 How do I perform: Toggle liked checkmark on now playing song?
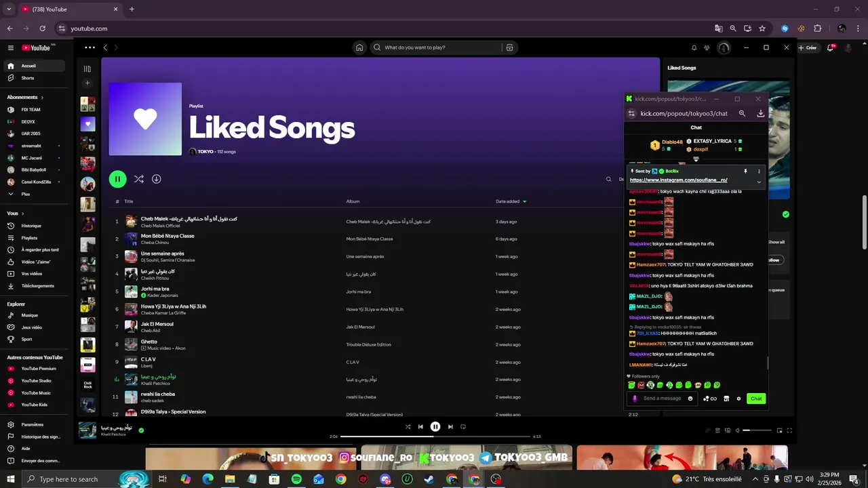point(141,430)
